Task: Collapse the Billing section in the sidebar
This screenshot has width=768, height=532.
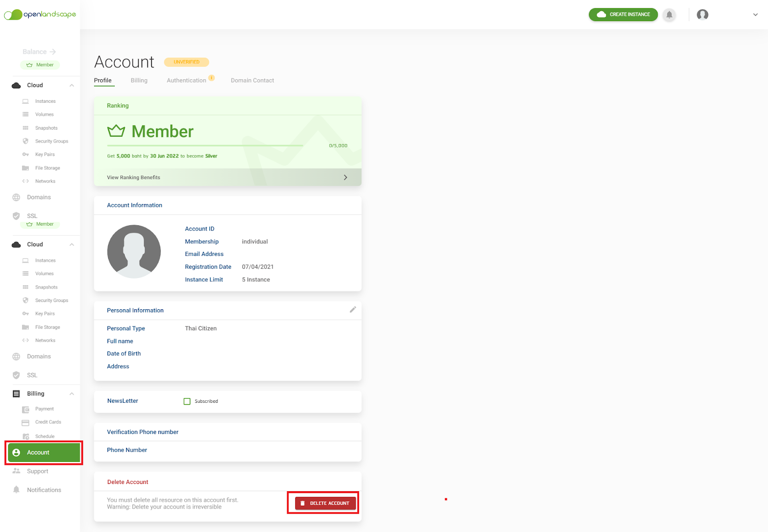Action: pos(72,394)
